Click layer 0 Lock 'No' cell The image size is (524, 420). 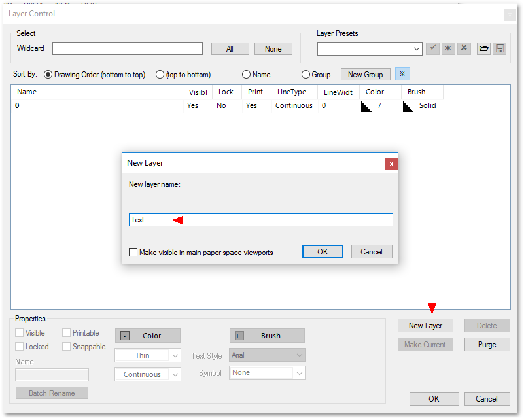(227, 106)
